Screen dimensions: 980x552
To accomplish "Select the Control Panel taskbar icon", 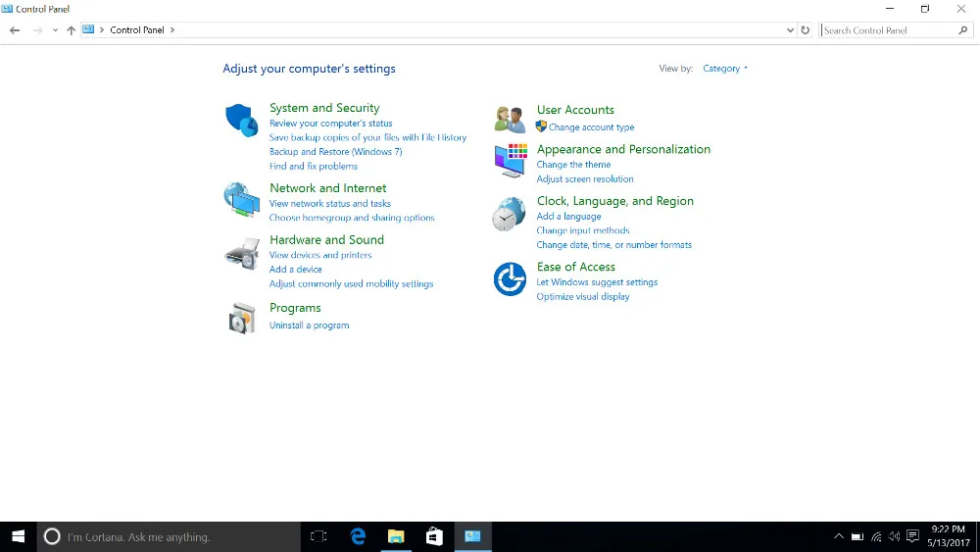I will pos(472,536).
